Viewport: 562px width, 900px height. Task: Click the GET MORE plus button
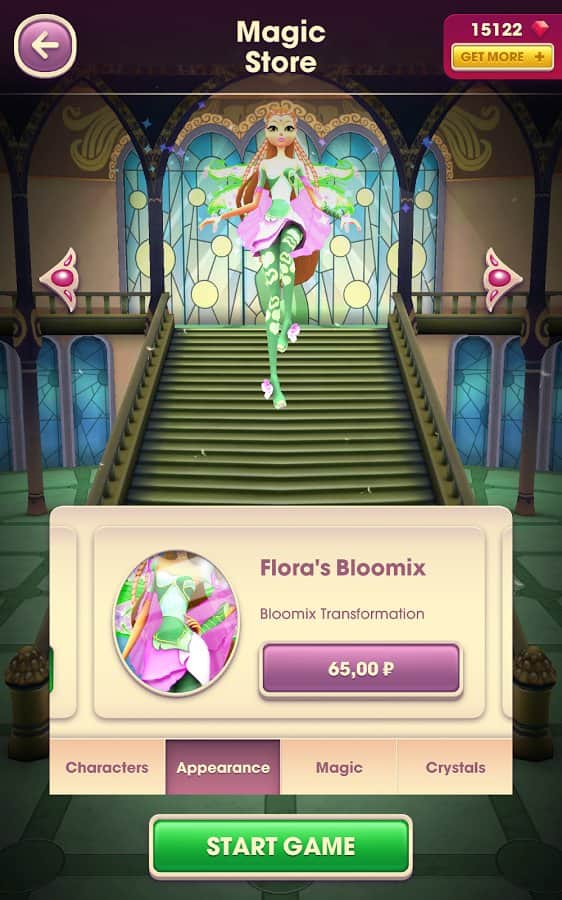502,57
